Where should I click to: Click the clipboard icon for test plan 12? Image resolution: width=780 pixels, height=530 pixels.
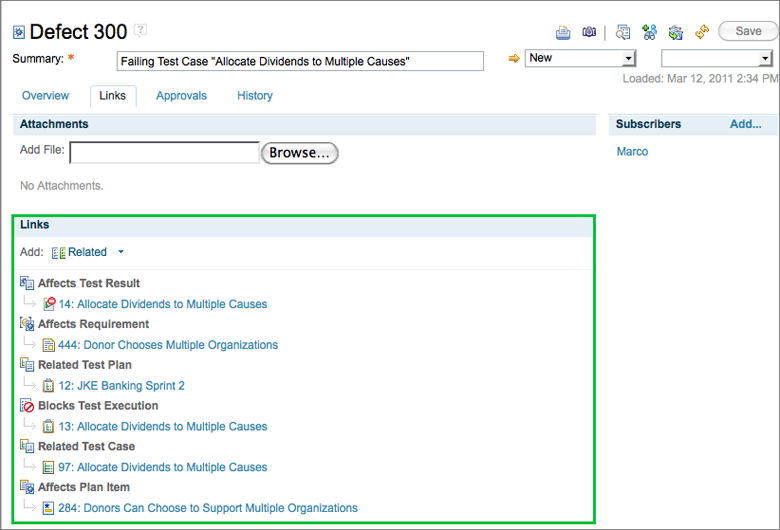coord(48,386)
